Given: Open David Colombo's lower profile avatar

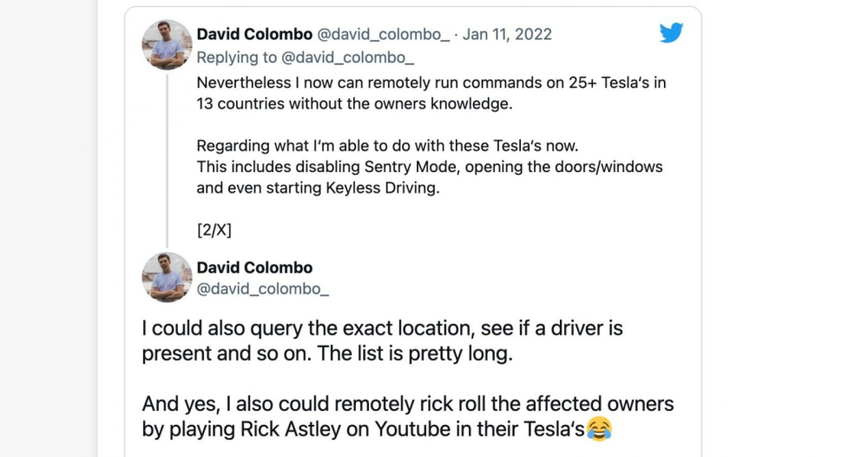Looking at the screenshot, I should [167, 277].
